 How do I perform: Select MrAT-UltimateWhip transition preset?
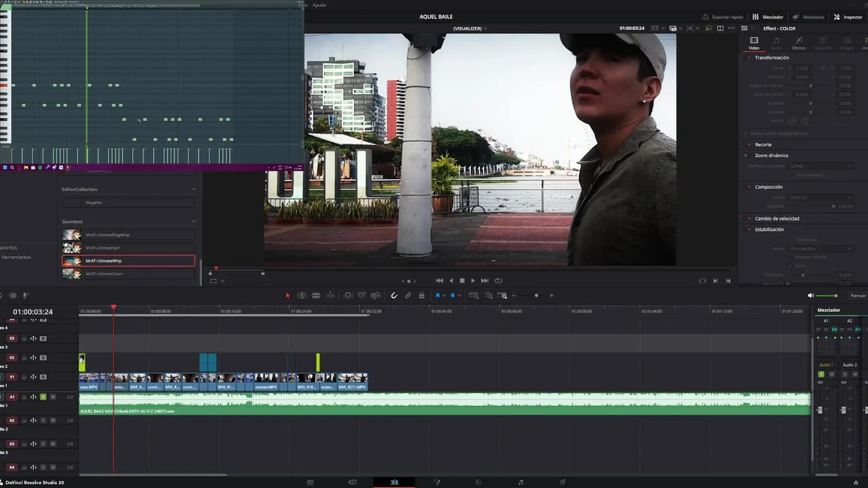tap(128, 261)
